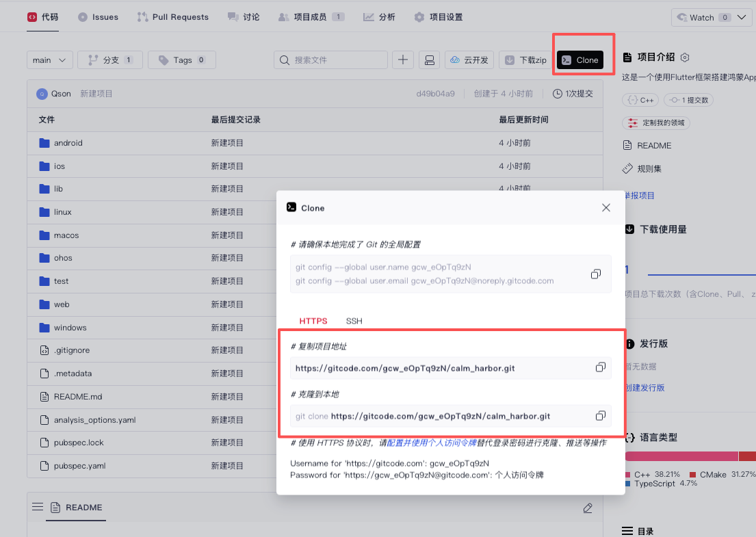Screen dimensions: 756x537
Task: Toggle README outline list icon
Action: coord(38,507)
